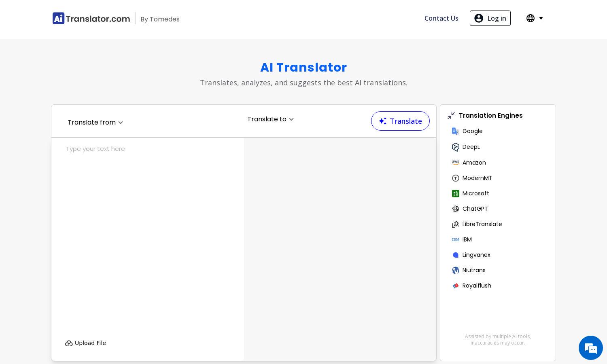The height and width of the screenshot is (364, 607).
Task: Select the Amazon engine label
Action: pyautogui.click(x=474, y=163)
